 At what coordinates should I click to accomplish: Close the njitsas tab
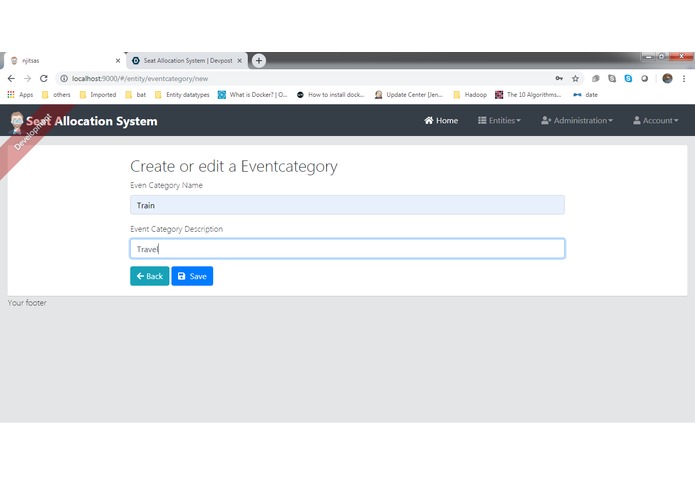coord(118,61)
